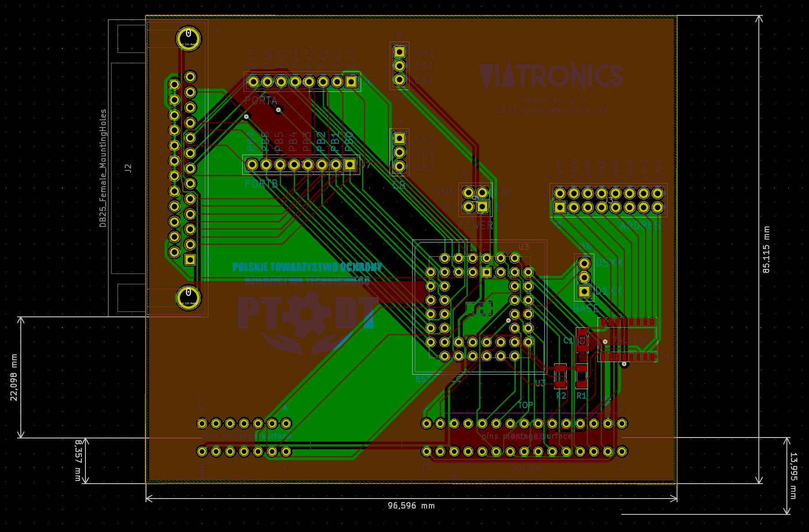Click the square PB0 pad on PORTB header
This screenshot has height=532, width=809.
pos(349,165)
